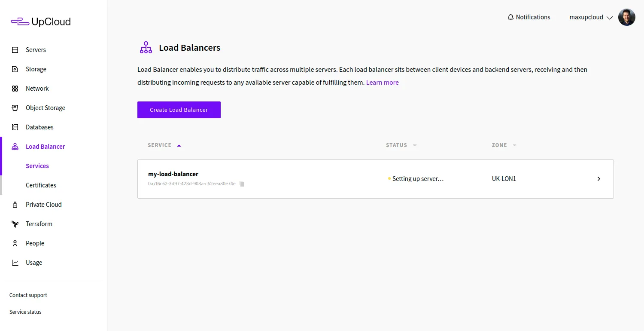
Task: Select the People icon
Action: click(15, 243)
